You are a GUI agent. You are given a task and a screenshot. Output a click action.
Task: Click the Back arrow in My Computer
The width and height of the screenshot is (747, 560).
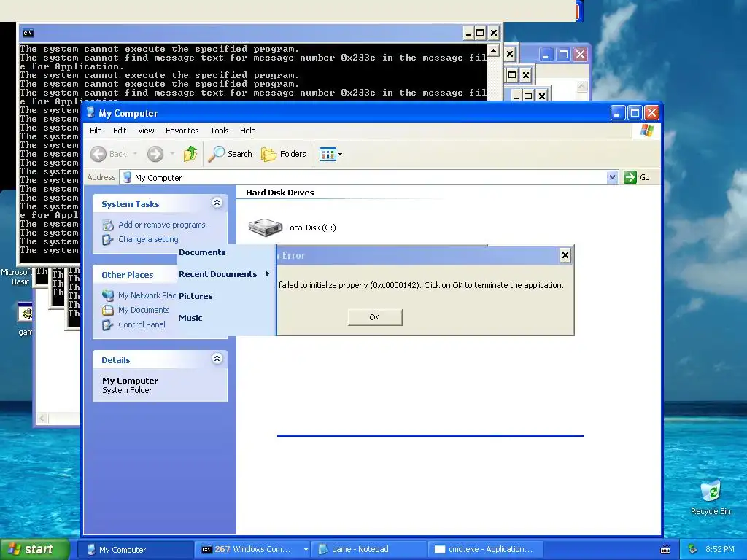pos(98,154)
